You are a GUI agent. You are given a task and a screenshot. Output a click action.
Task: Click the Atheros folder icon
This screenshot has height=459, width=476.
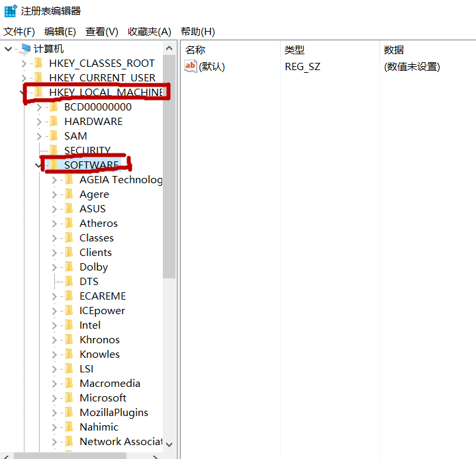pos(70,224)
